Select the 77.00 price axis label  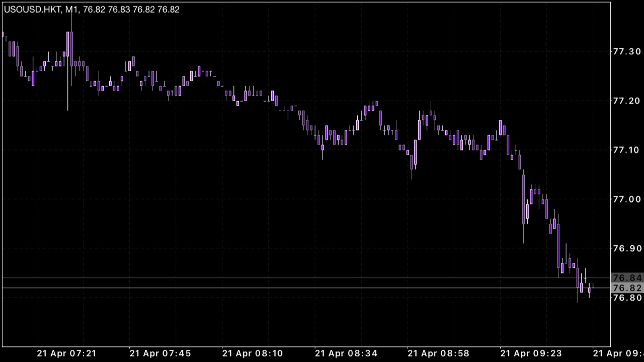click(627, 199)
